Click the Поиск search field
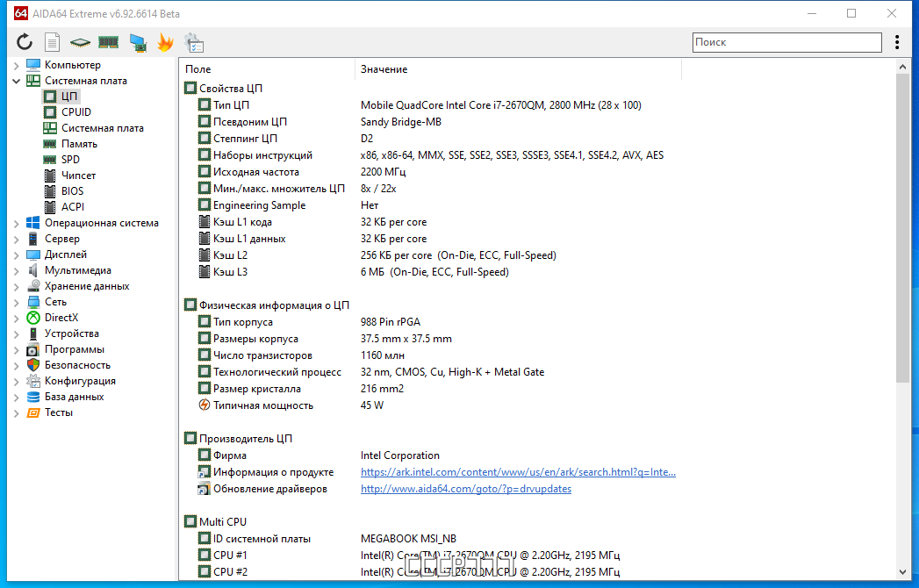This screenshot has height=588, width=919. point(786,42)
